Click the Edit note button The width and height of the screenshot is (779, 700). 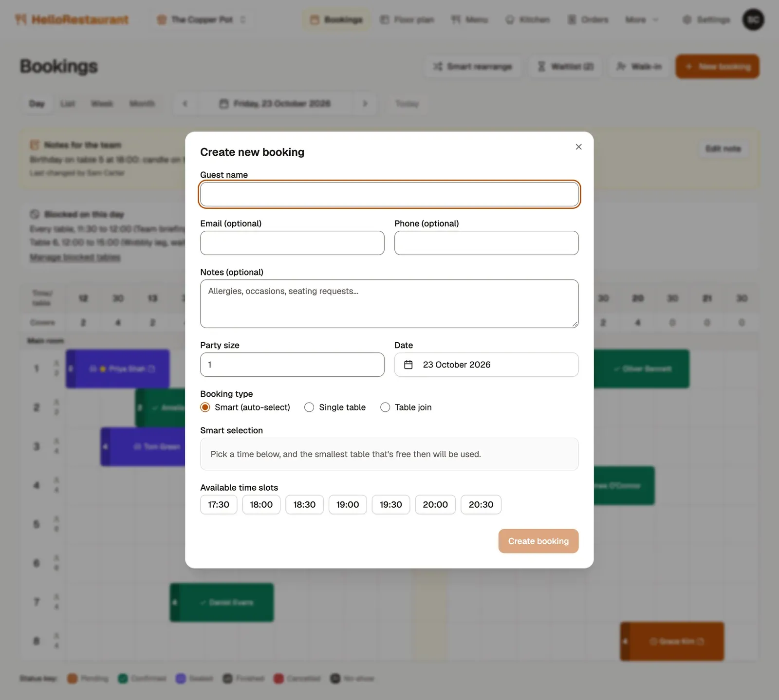pyautogui.click(x=723, y=148)
